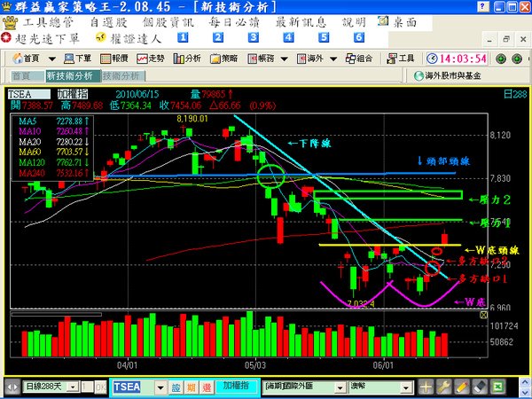
Task: Click the 期 futures button
Action: (192, 387)
